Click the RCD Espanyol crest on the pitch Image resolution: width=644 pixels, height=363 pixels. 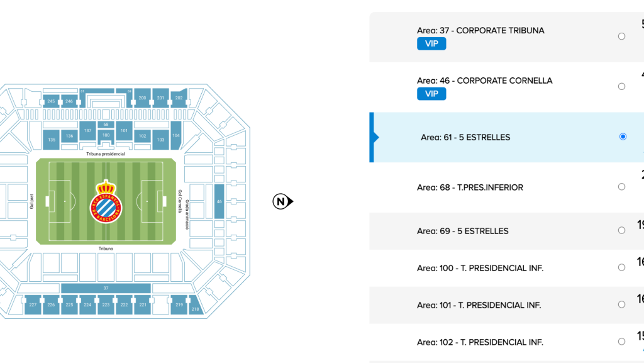click(106, 201)
